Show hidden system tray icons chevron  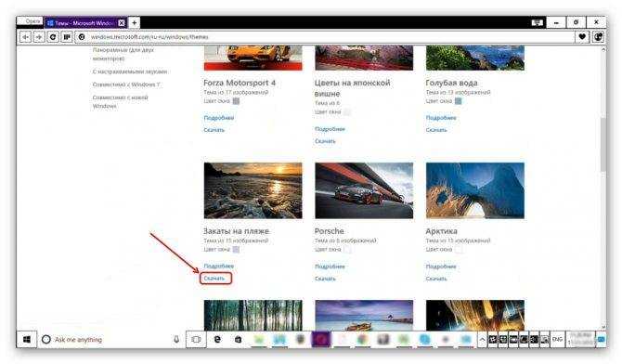(x=482, y=339)
